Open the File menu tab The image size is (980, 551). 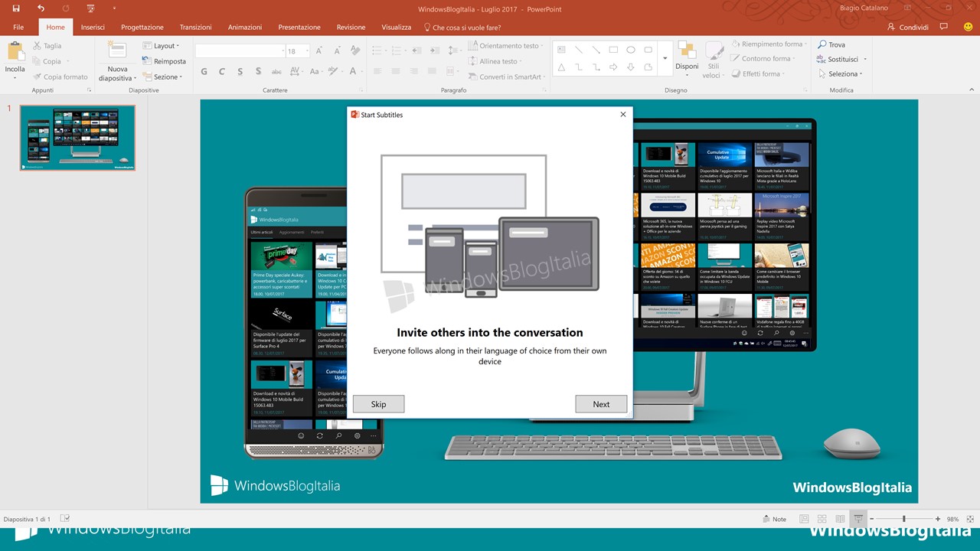[18, 27]
